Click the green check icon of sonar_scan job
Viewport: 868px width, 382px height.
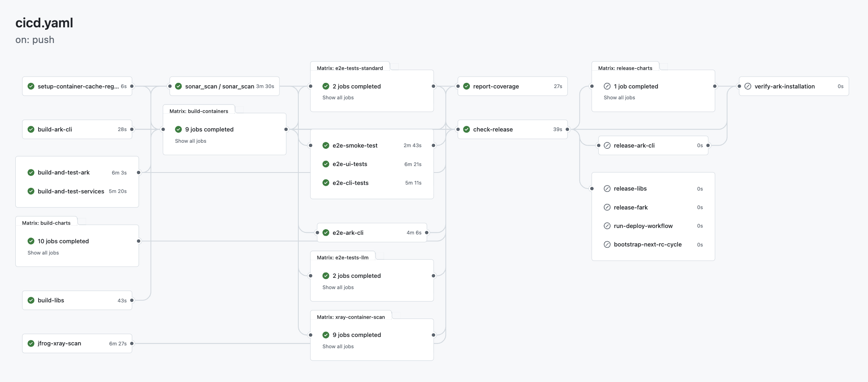[178, 86]
